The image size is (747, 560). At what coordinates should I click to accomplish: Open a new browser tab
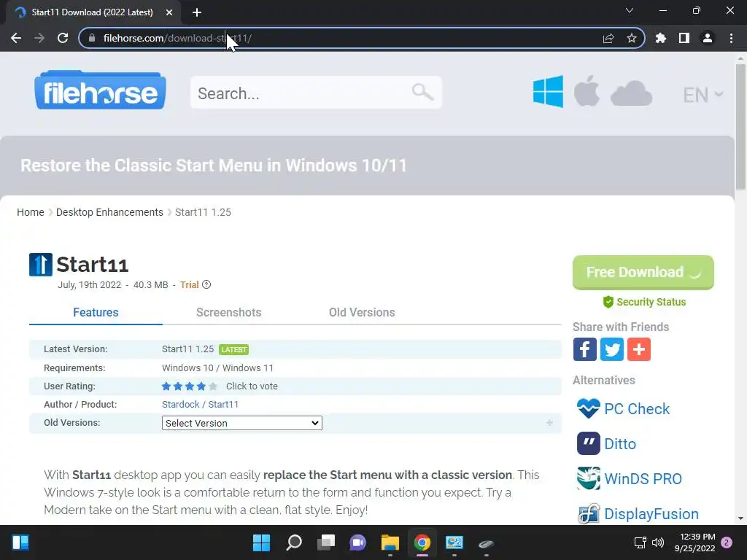click(197, 12)
